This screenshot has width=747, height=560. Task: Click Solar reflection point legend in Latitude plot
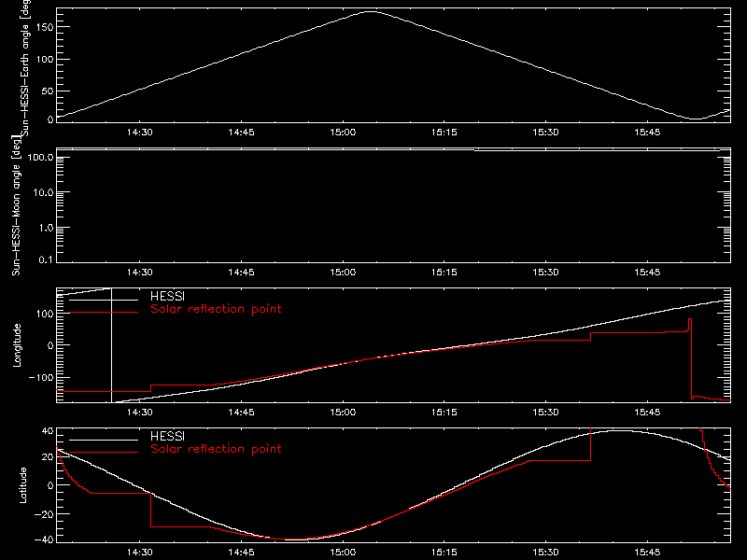point(216,449)
